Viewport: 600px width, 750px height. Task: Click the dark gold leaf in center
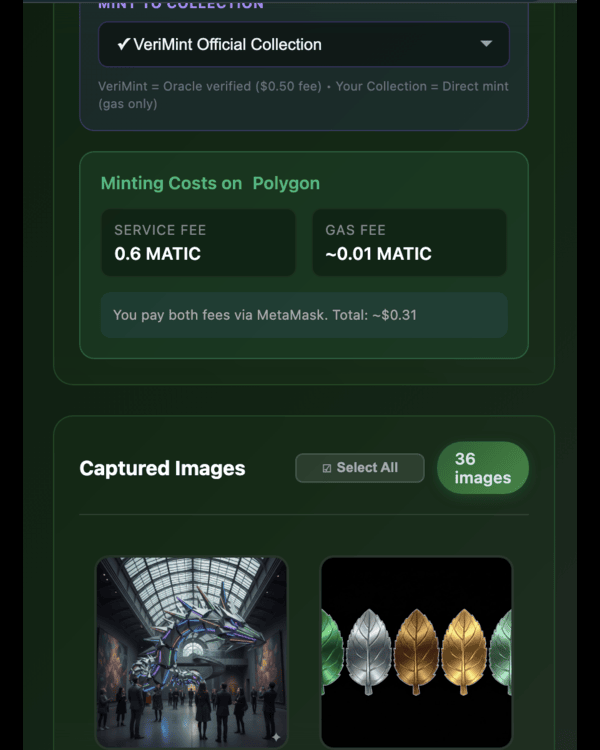(x=416, y=652)
